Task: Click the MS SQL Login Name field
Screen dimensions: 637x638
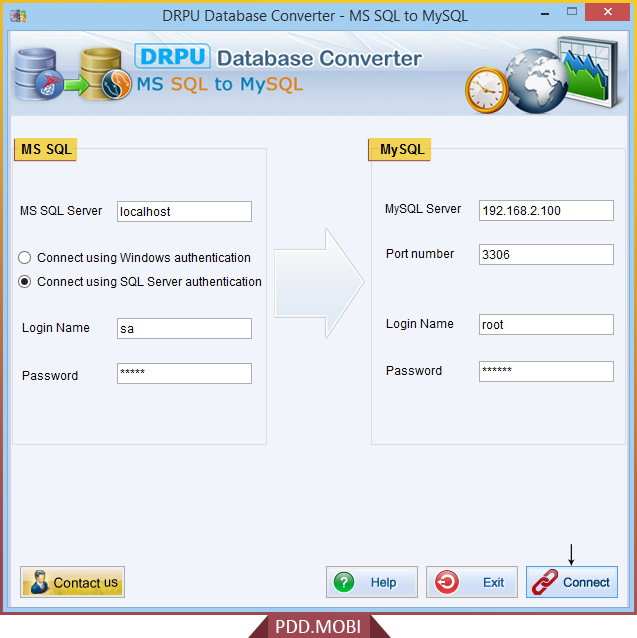Action: (x=184, y=328)
